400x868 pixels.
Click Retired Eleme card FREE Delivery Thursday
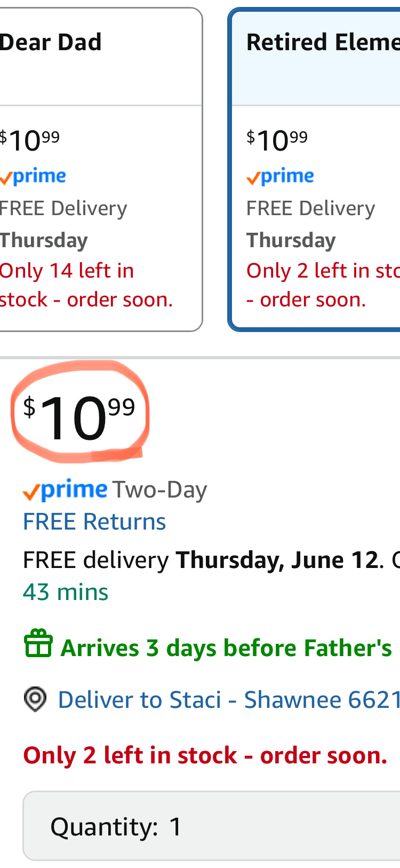click(310, 224)
